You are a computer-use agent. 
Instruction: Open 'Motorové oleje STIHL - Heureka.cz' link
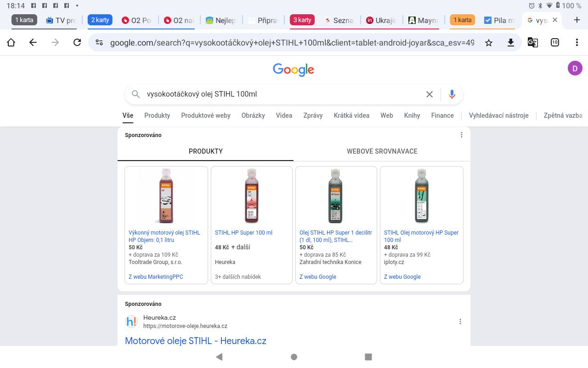[196, 341]
